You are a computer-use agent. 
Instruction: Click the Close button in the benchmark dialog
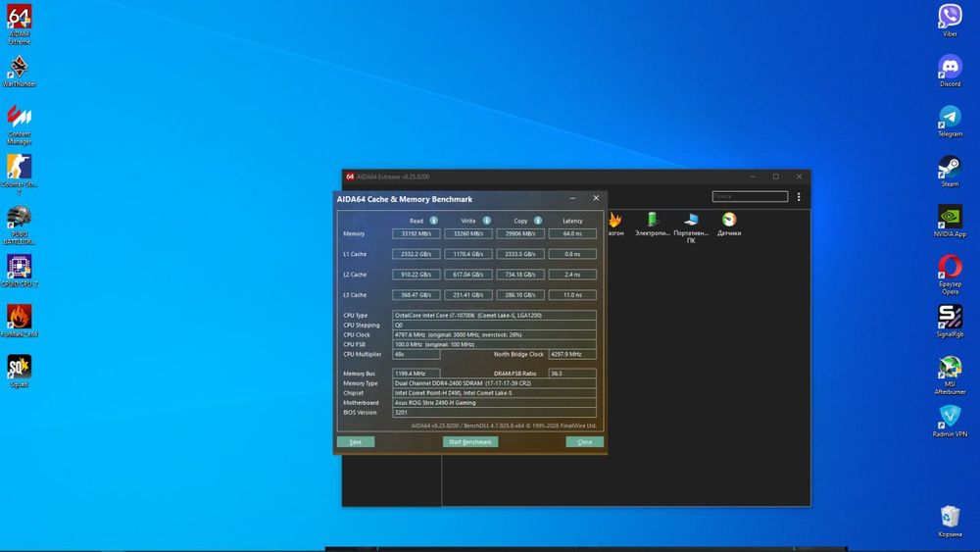(584, 442)
